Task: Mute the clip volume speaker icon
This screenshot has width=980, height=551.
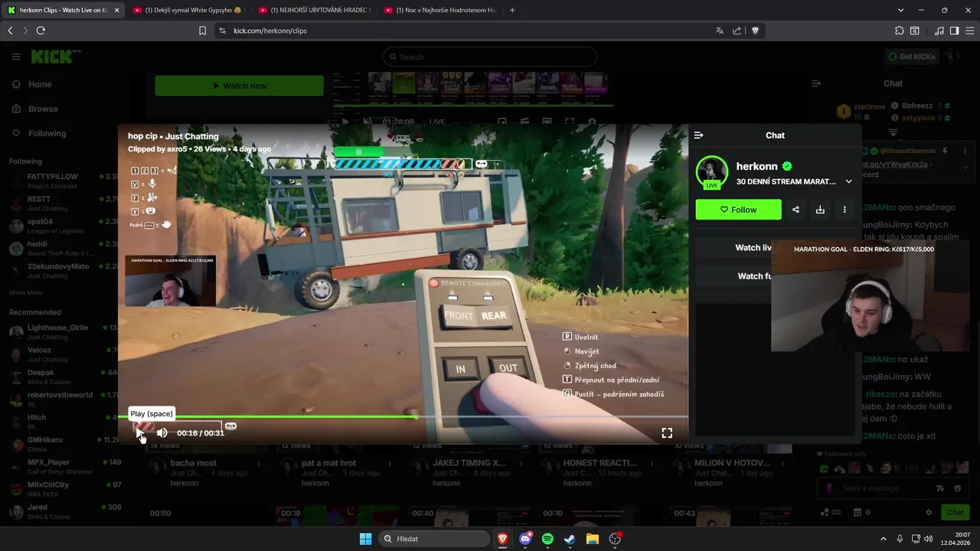Action: (x=162, y=433)
